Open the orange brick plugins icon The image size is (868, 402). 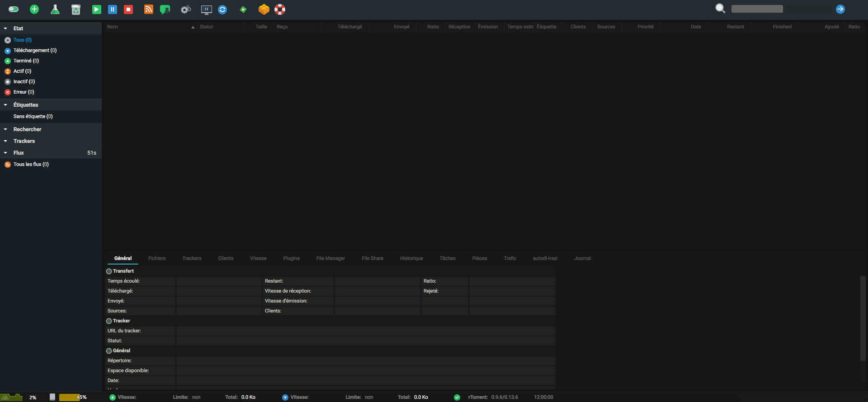264,9
